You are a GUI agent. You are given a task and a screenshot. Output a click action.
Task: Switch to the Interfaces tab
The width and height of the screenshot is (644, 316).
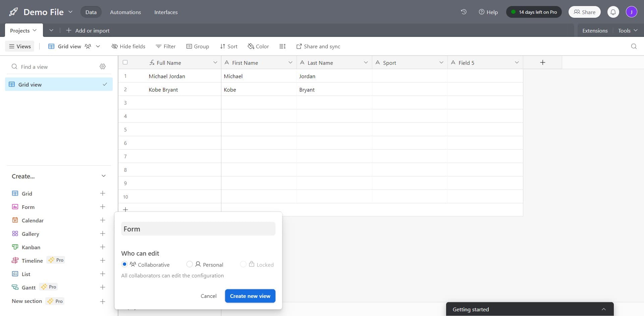coord(166,12)
